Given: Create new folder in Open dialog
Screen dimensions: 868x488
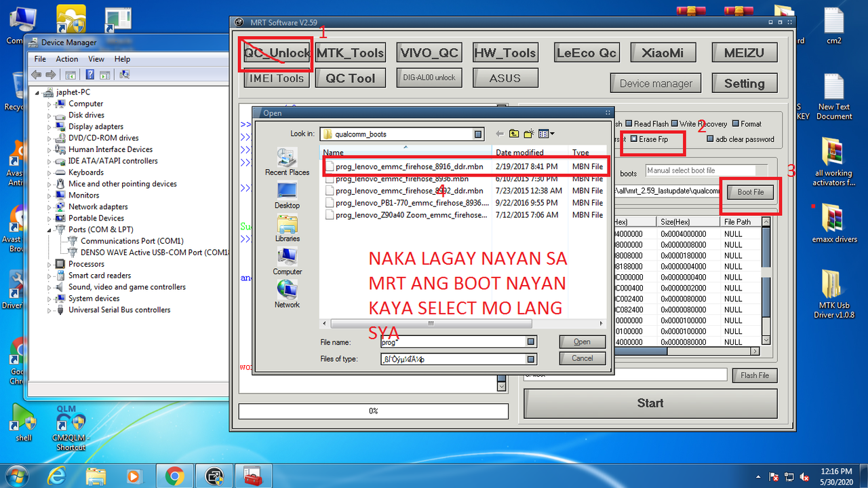Looking at the screenshot, I should pyautogui.click(x=529, y=134).
